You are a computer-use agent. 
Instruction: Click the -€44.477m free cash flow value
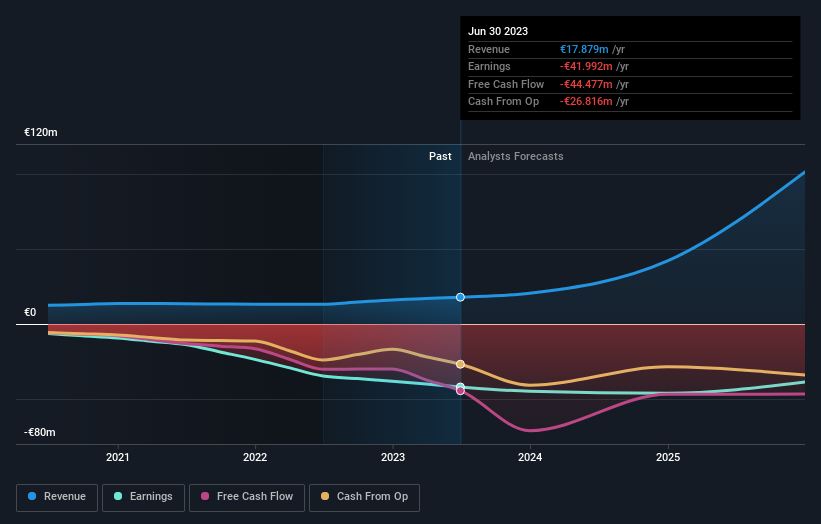[x=586, y=84]
